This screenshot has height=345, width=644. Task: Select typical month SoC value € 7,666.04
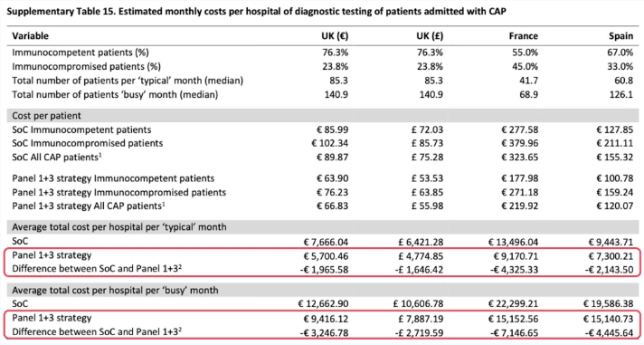[327, 242]
